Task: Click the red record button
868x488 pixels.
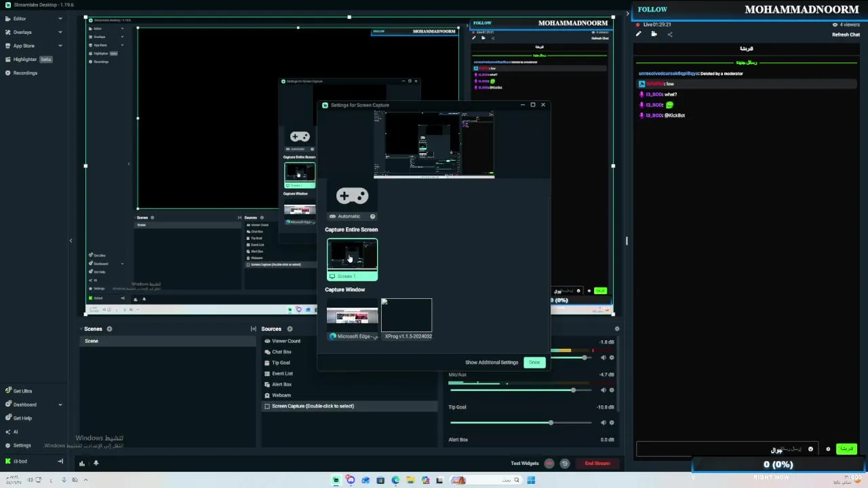Action: pos(549,464)
